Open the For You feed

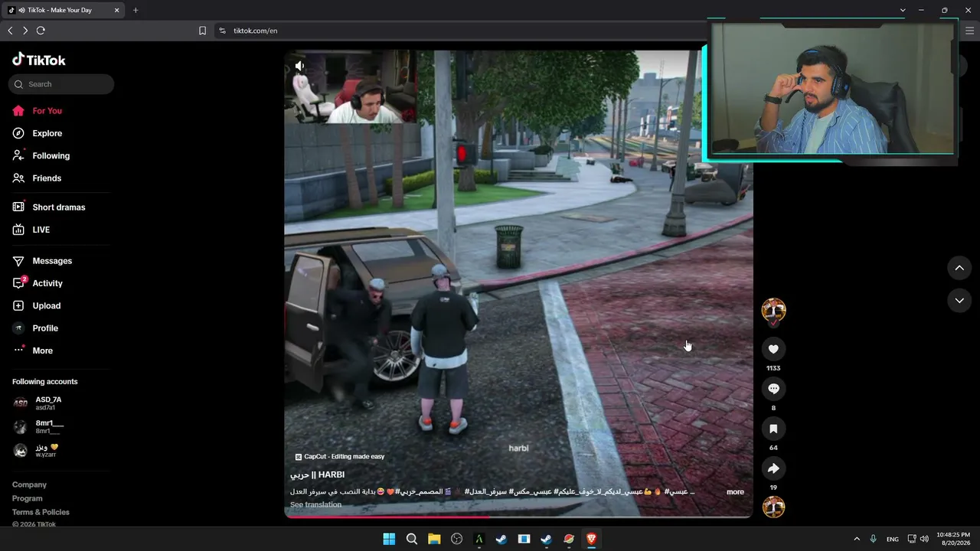pos(37,111)
